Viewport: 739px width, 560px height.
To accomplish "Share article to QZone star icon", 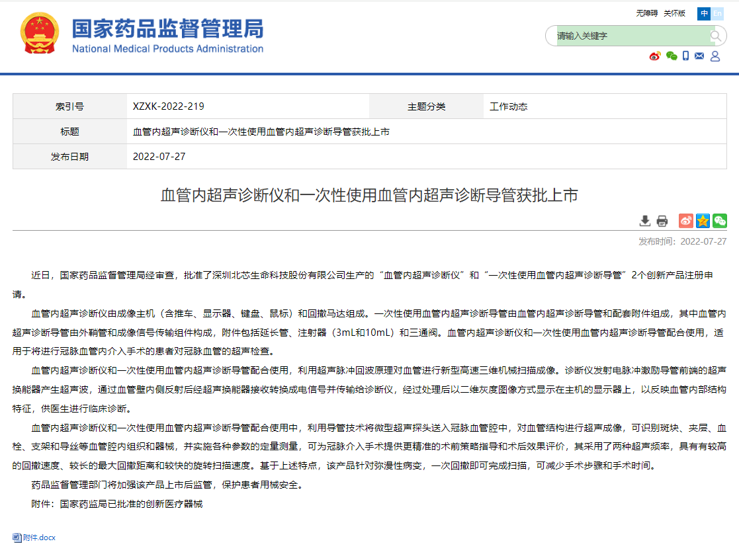I will pyautogui.click(x=703, y=220).
